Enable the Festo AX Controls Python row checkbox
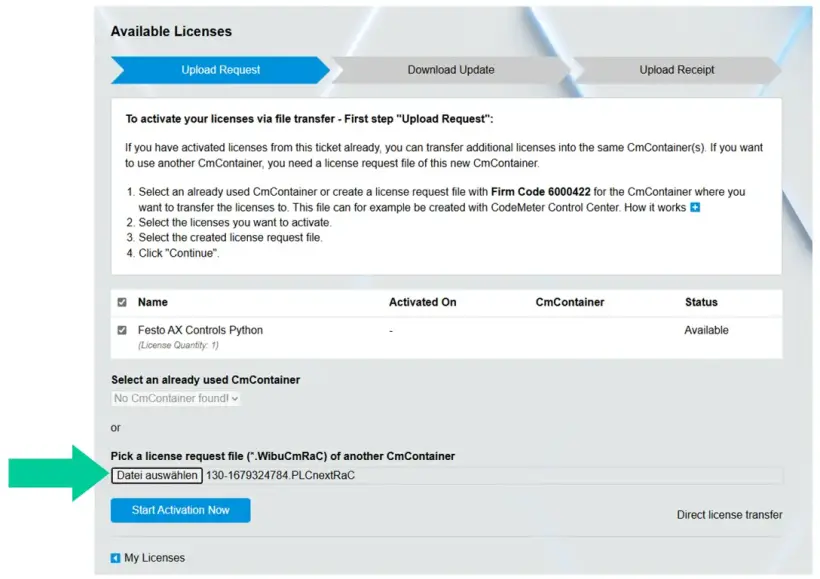The height and width of the screenshot is (579, 820). click(122, 329)
